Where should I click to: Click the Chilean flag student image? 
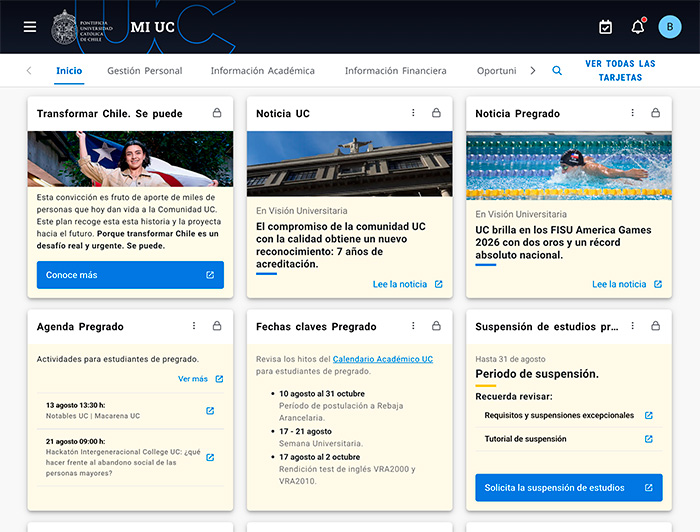(130, 159)
